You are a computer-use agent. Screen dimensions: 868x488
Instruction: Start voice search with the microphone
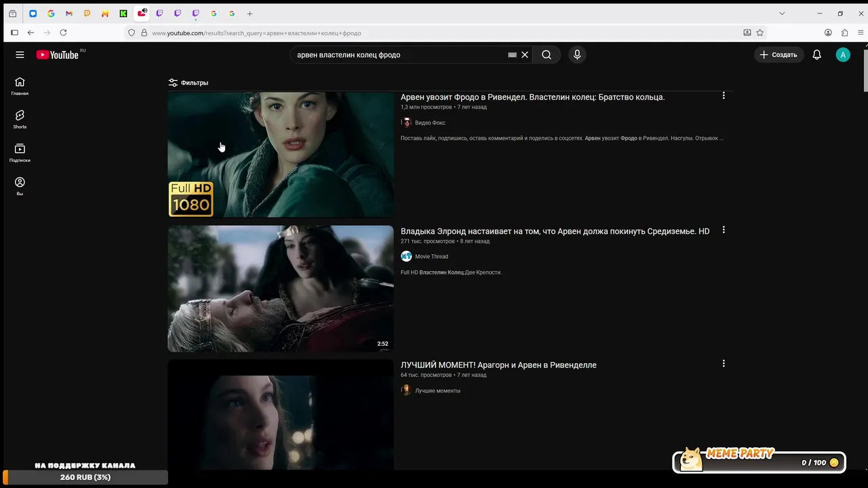click(577, 55)
